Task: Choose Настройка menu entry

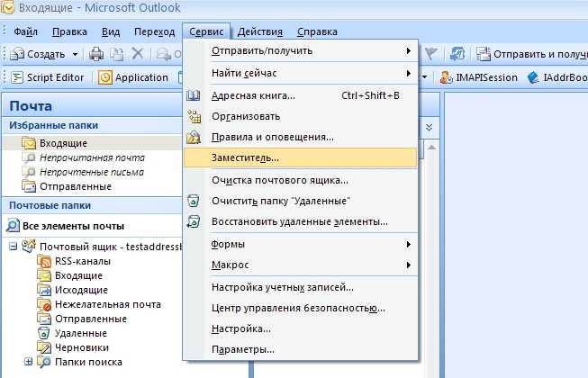Action: point(301,328)
